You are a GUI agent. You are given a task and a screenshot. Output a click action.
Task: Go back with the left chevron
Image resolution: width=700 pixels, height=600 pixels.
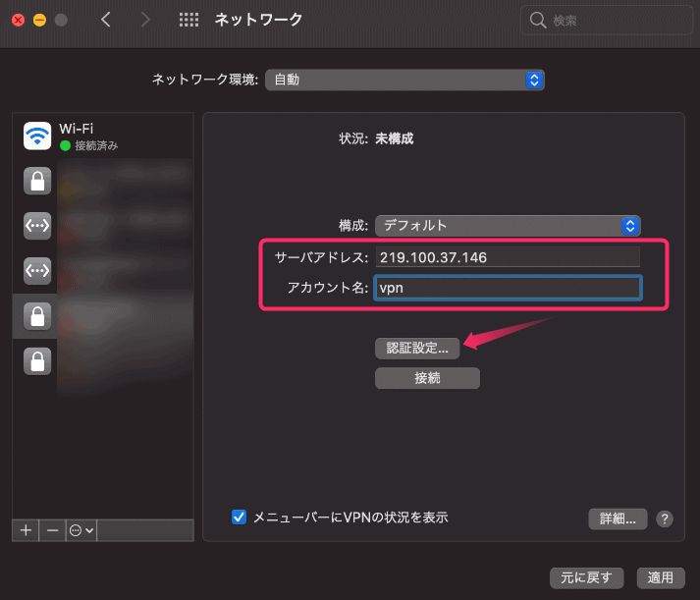click(106, 20)
